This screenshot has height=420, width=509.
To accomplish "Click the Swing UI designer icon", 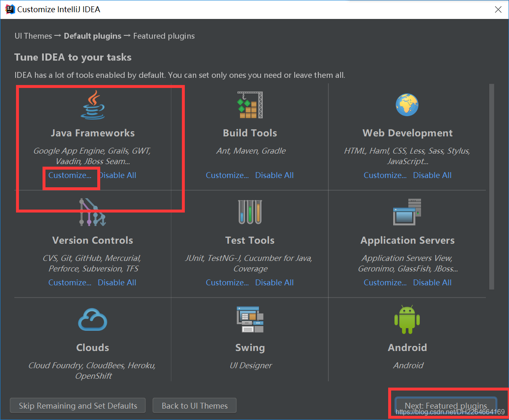I will pyautogui.click(x=250, y=319).
